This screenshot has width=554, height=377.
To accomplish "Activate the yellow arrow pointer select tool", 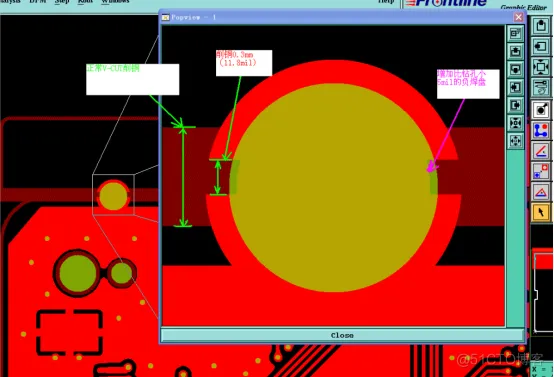I will [x=541, y=212].
